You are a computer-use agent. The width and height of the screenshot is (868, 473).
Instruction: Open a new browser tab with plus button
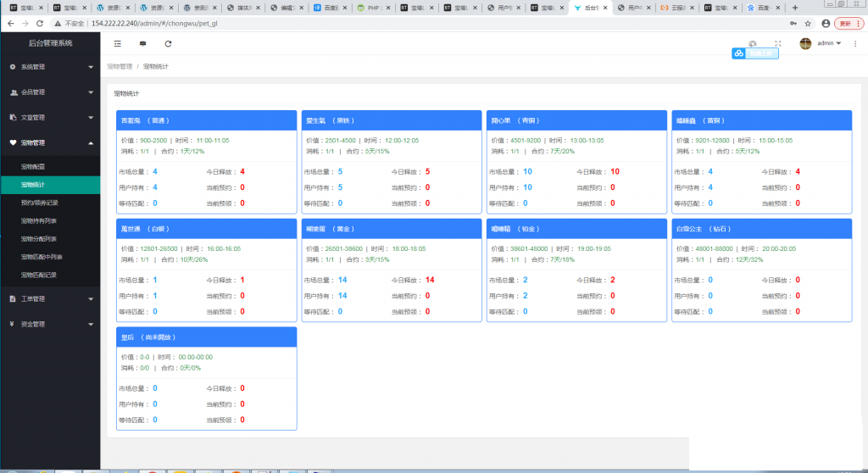pos(794,8)
